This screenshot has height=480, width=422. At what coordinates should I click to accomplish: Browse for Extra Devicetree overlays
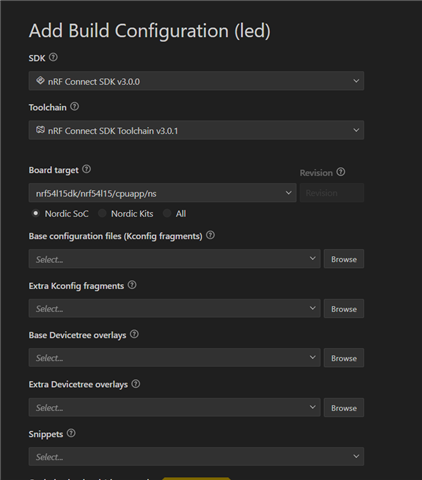coord(344,408)
